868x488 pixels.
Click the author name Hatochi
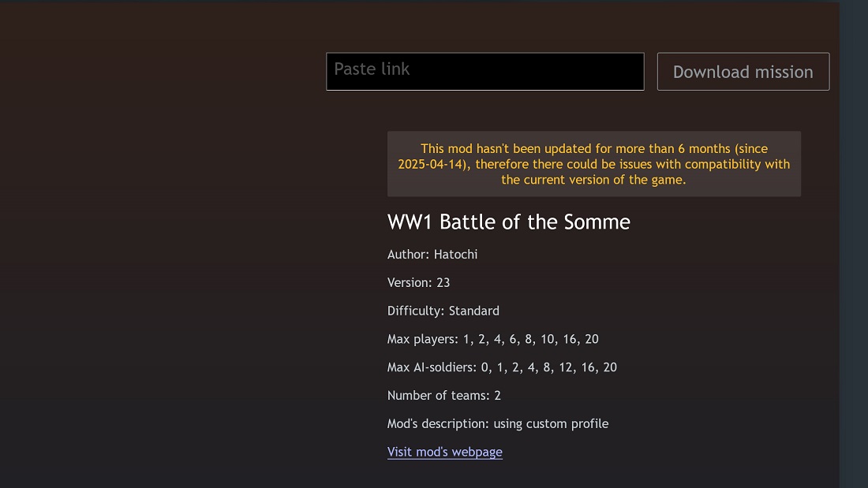[x=455, y=255]
